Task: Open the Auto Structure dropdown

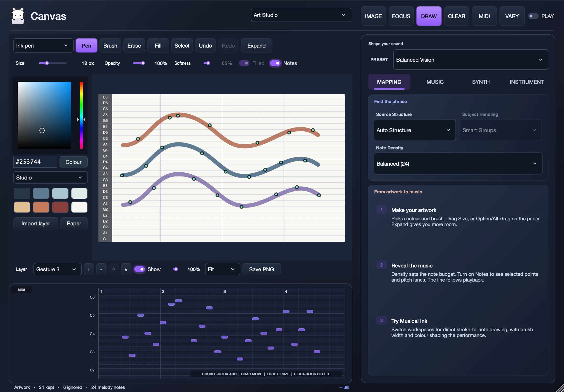Action: click(x=414, y=130)
